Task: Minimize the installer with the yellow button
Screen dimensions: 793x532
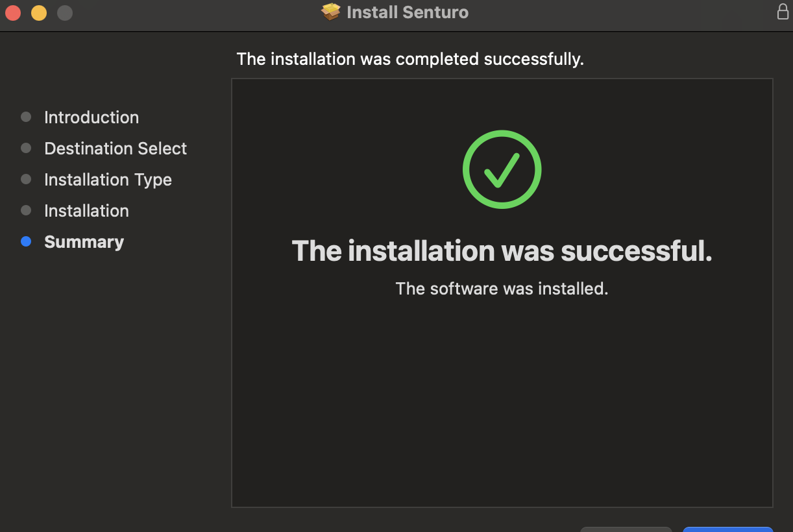Action: pyautogui.click(x=39, y=12)
